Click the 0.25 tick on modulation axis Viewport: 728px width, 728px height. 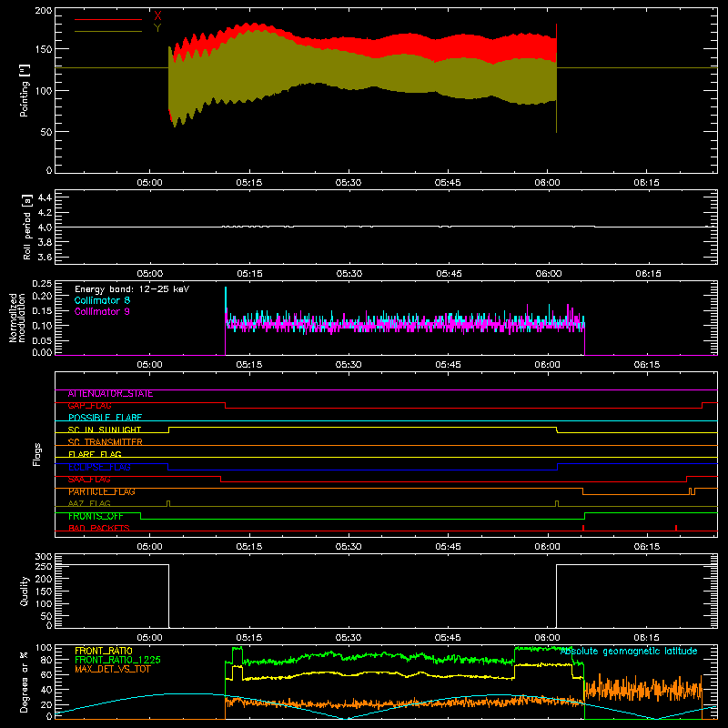click(42, 284)
